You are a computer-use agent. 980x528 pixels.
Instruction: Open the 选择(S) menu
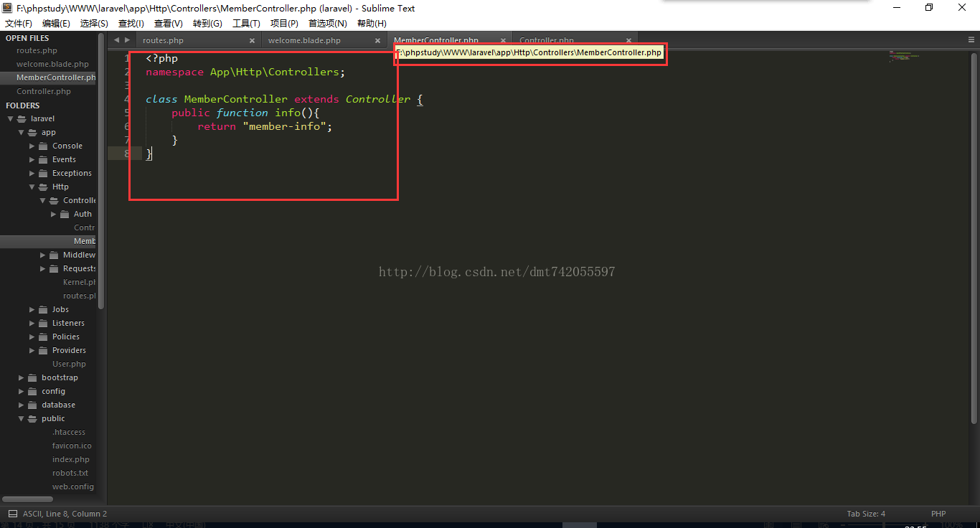click(x=94, y=24)
